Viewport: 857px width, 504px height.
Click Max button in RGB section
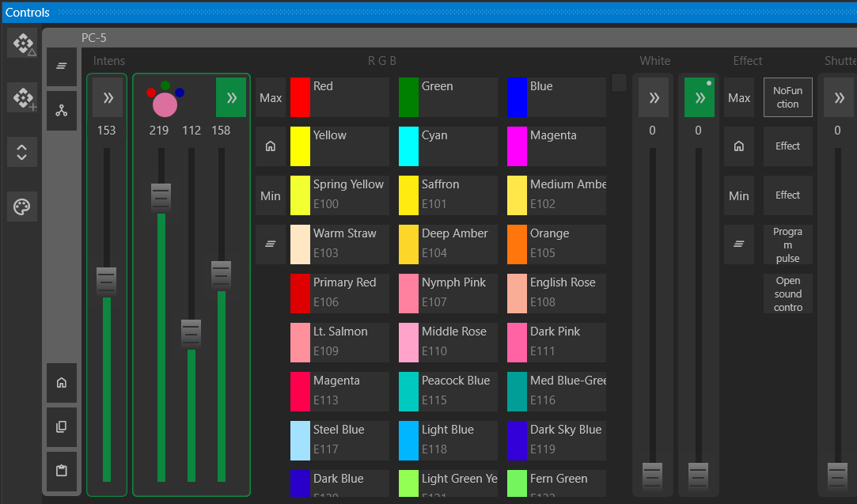pyautogui.click(x=271, y=98)
